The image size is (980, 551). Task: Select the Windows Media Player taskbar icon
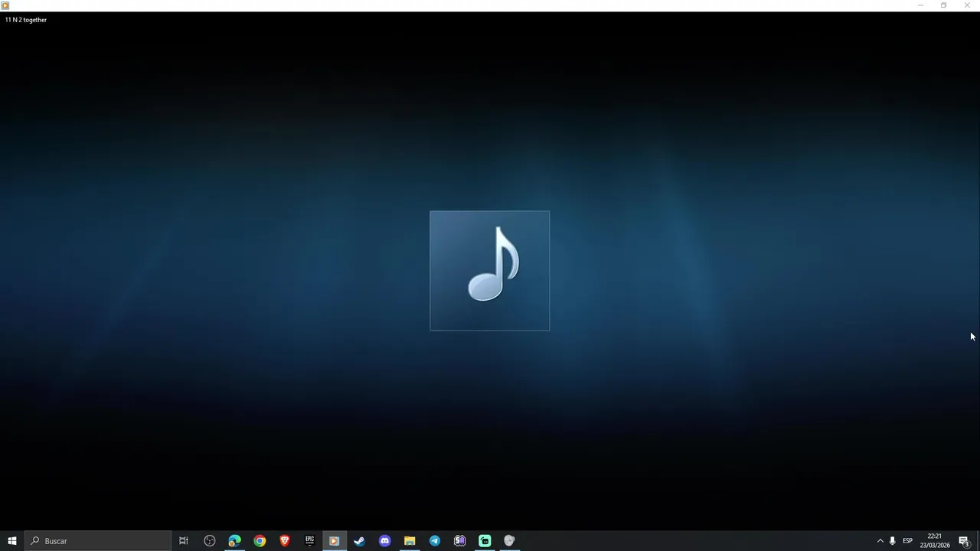tap(334, 541)
